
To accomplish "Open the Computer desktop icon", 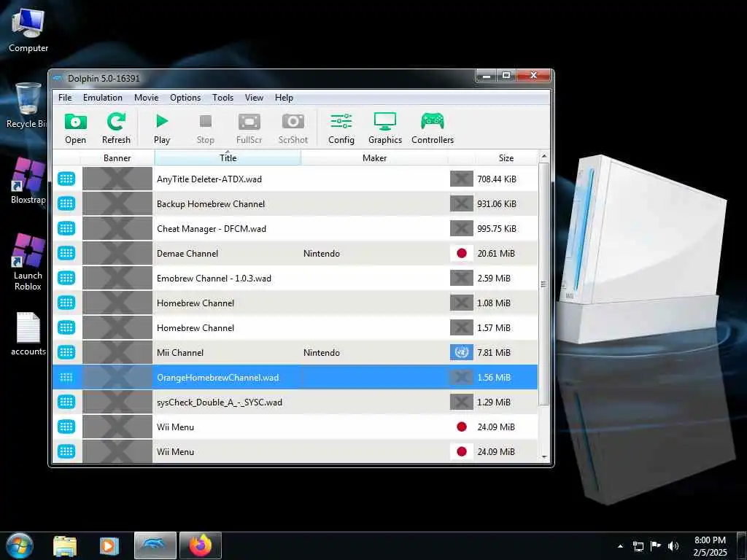I will point(28,30).
